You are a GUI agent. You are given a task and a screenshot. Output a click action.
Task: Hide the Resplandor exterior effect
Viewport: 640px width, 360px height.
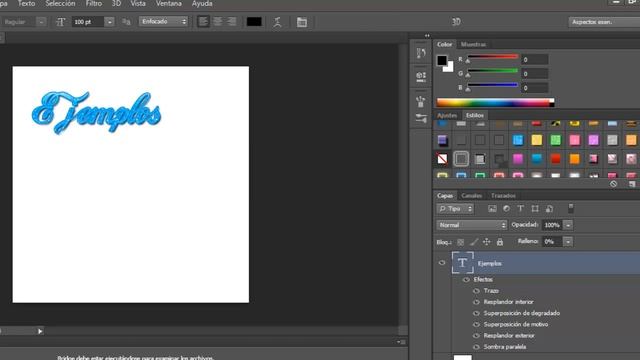(x=476, y=336)
